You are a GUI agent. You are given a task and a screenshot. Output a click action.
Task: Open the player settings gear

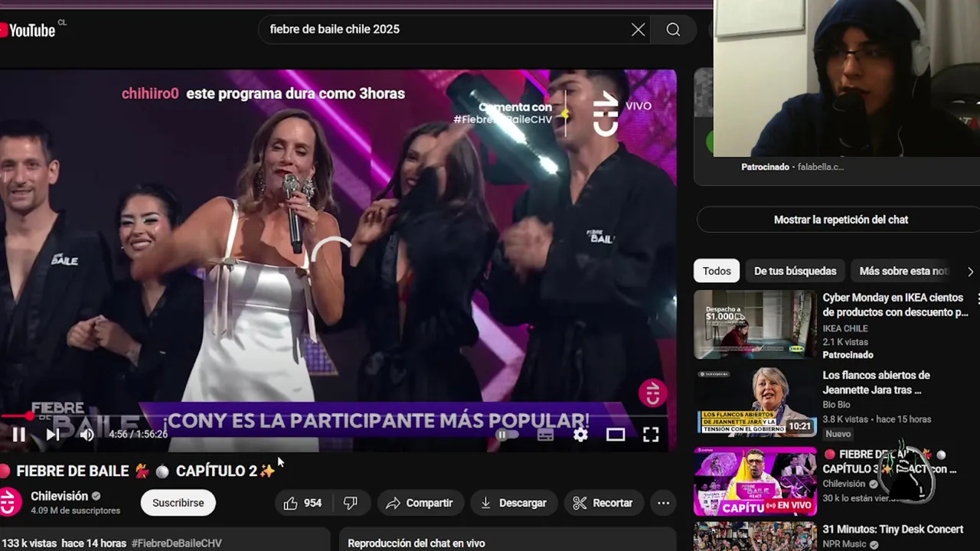(581, 435)
